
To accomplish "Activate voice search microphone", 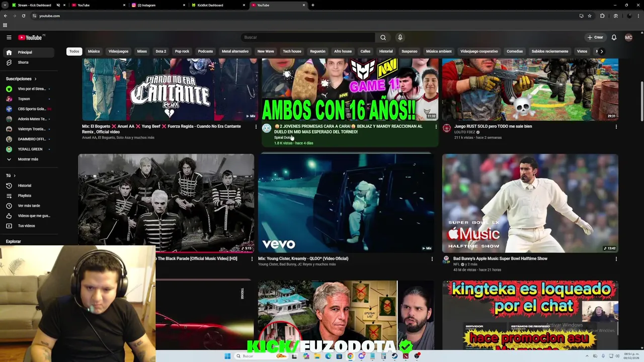I will (400, 37).
